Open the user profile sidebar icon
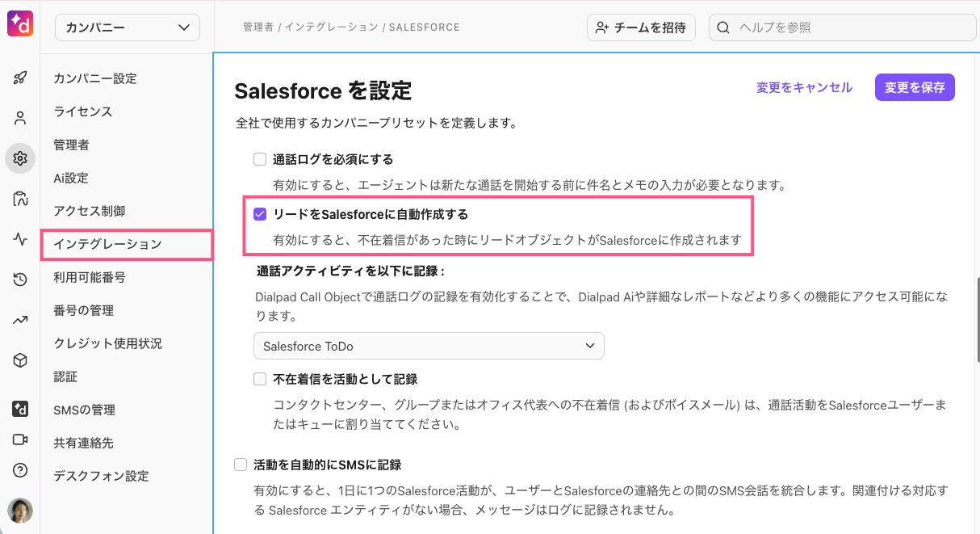Viewport: 980px width, 534px height. point(20,118)
